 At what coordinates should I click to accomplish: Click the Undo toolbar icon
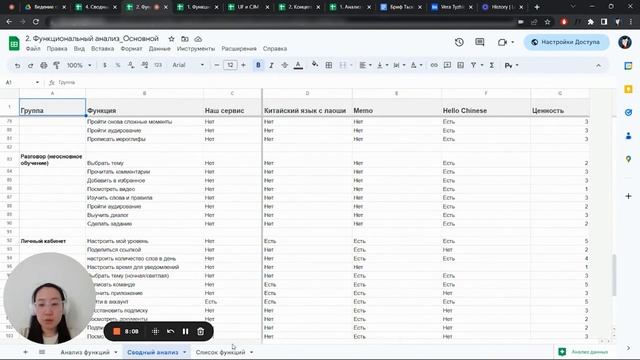17,65
